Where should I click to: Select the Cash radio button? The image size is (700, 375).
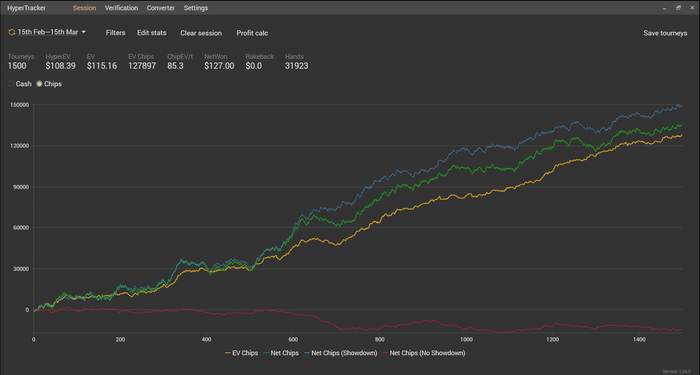[11, 84]
